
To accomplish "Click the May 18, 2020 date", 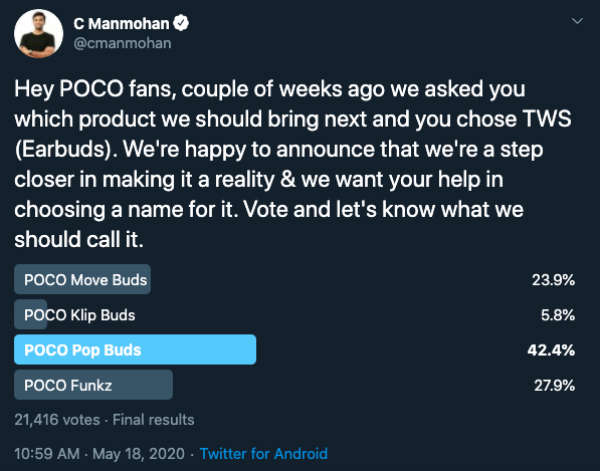I will (x=140, y=453).
